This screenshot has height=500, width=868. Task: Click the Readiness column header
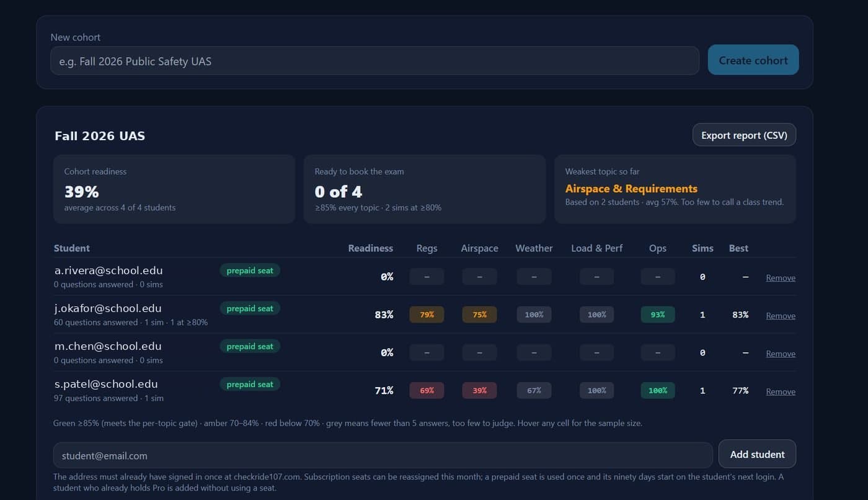click(371, 248)
